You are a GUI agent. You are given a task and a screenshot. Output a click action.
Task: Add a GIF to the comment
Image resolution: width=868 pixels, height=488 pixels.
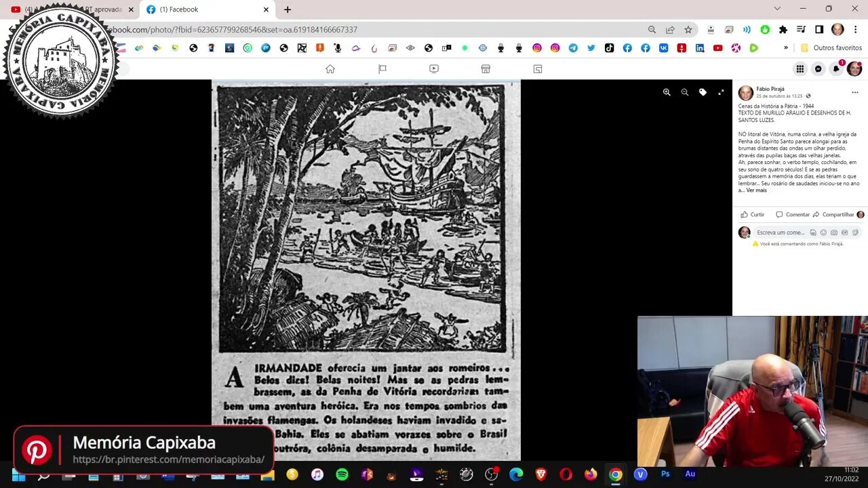[x=845, y=232]
